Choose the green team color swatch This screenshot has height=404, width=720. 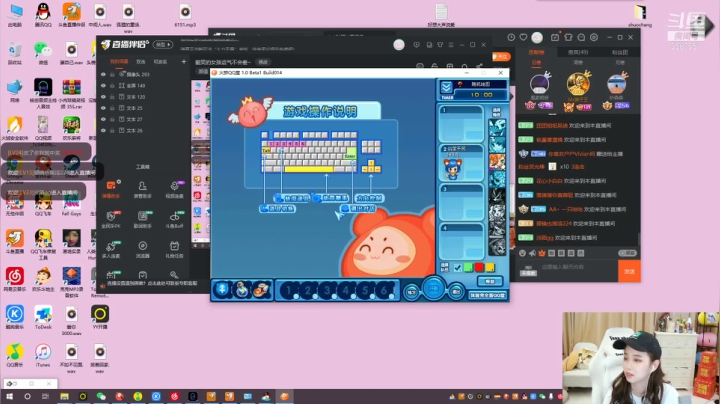[468, 268]
